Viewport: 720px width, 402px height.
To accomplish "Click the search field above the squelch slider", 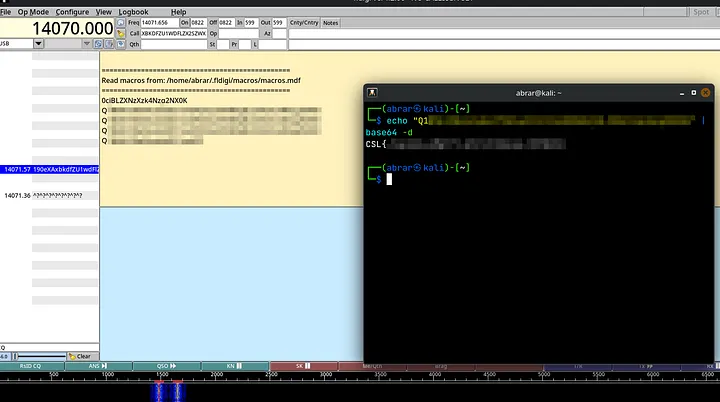I will [50, 348].
